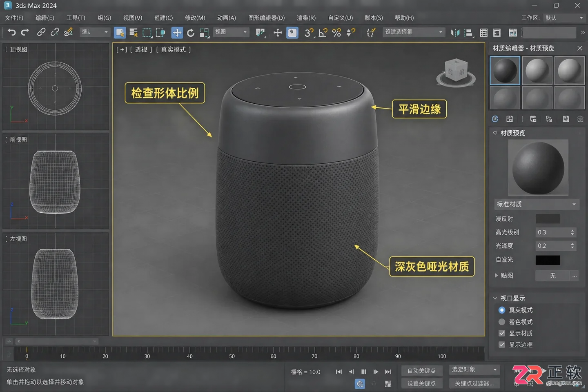Open the 渲染(R) menu
This screenshot has height=392, width=588.
(306, 18)
